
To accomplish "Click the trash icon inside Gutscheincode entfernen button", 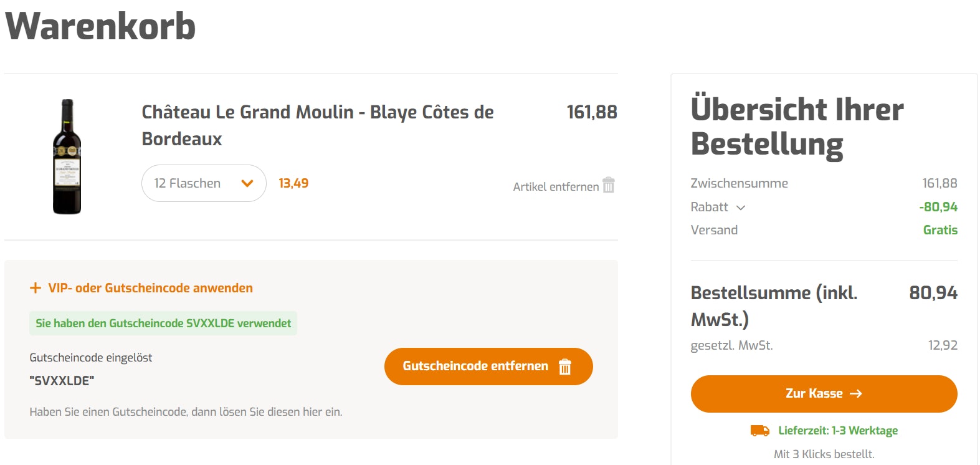I will (x=564, y=367).
